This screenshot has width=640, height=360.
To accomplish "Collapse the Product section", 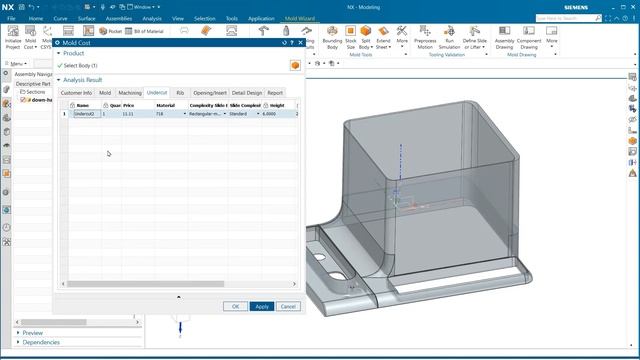I will [x=59, y=53].
